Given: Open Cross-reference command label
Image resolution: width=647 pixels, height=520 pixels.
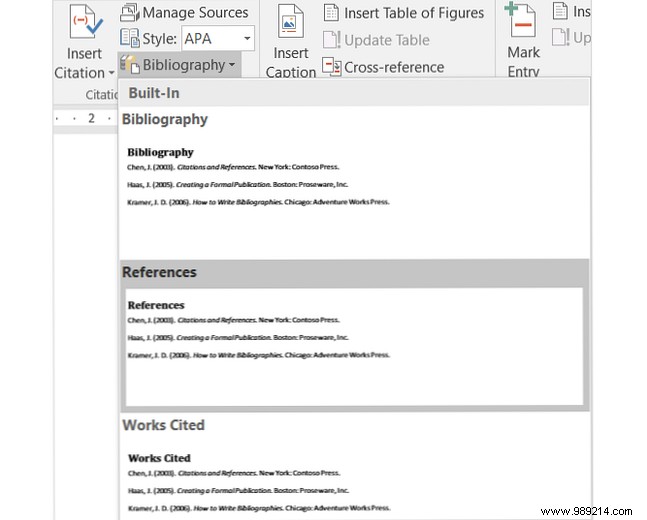Looking at the screenshot, I should coord(394,67).
